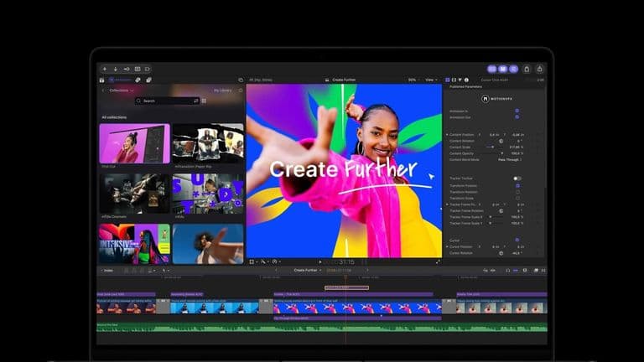Toggle the Tracker switch
This screenshot has height=362, width=644.
[517, 178]
